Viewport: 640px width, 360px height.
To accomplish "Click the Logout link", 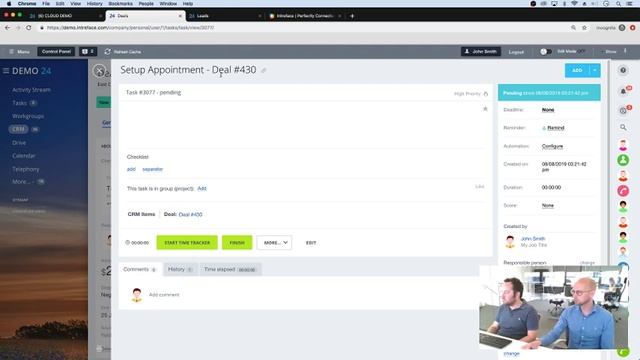I will tap(516, 52).
